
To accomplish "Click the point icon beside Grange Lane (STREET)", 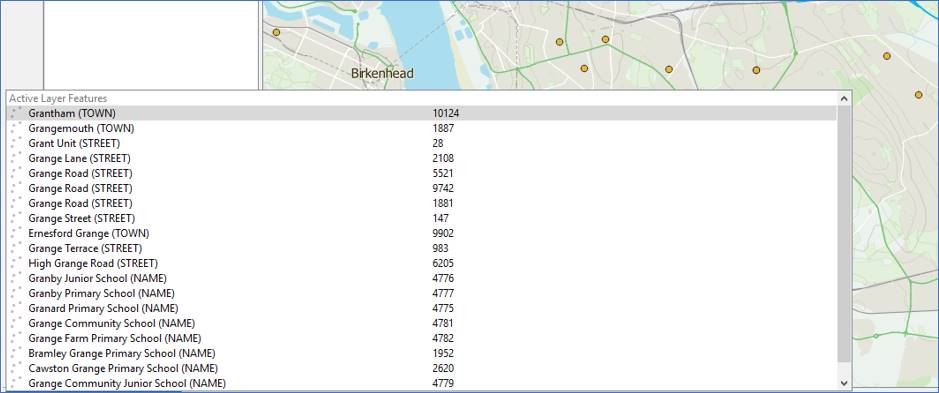I will tap(16, 158).
